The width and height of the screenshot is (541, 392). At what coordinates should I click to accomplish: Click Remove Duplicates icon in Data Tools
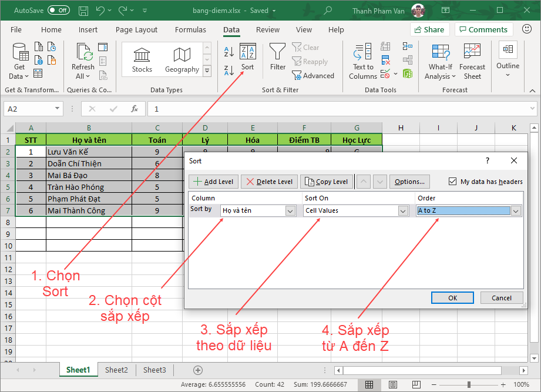pyautogui.click(x=385, y=61)
